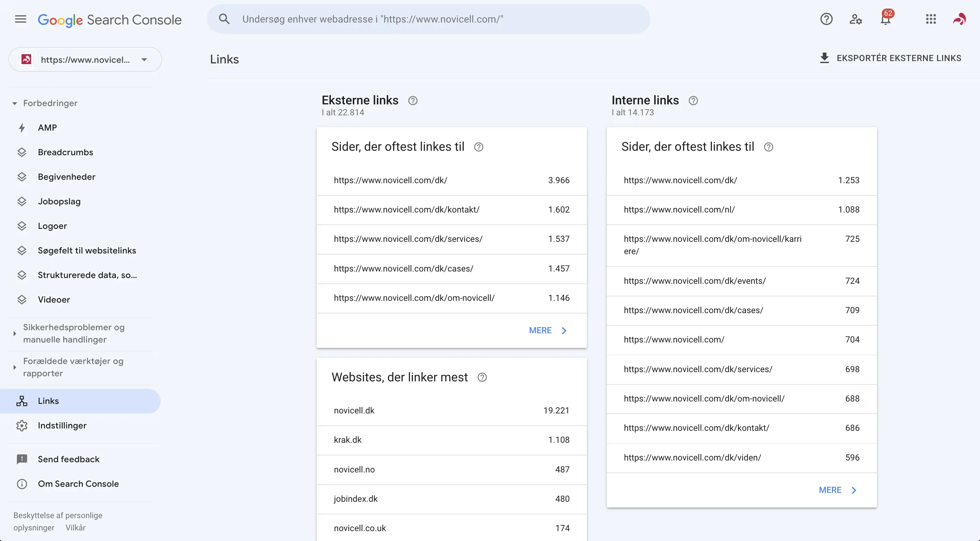Click the Links sitemap icon in sidebar
Viewport: 980px width, 541px height.
22,401
